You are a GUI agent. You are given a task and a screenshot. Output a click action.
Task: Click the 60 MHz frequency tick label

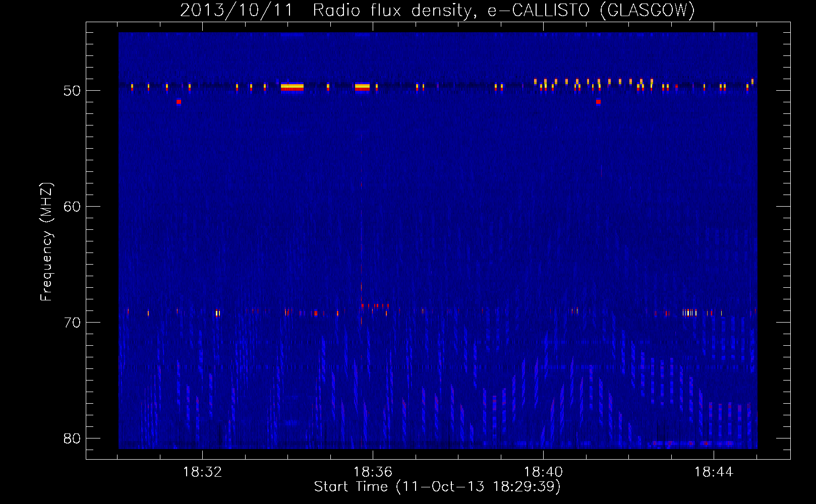pyautogui.click(x=72, y=207)
